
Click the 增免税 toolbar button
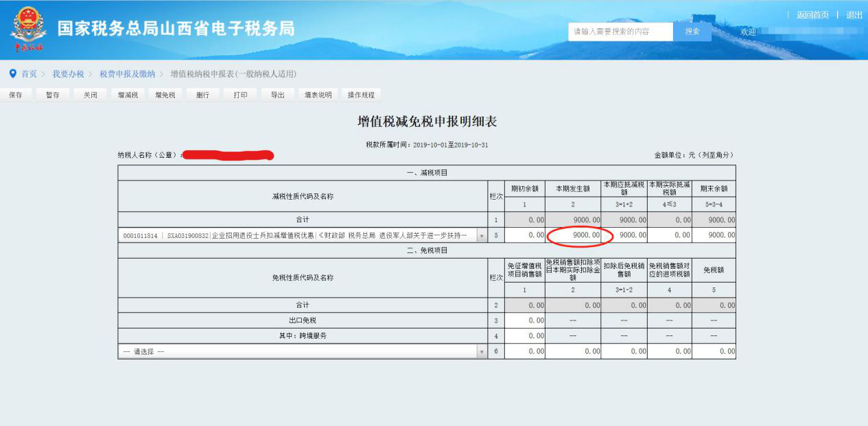pos(165,95)
